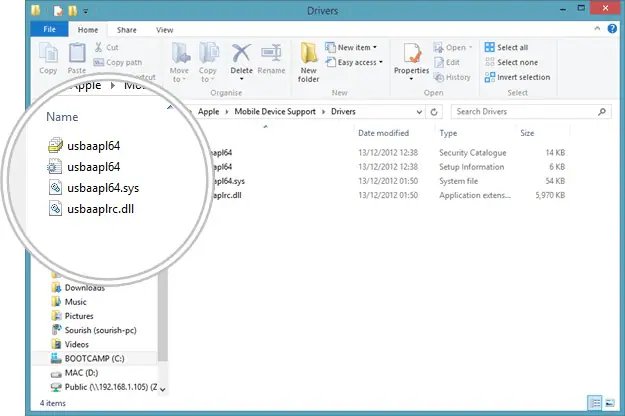Open Quick Access Toolbar customize dropdown
The width and height of the screenshot is (625, 416).
(85, 11)
